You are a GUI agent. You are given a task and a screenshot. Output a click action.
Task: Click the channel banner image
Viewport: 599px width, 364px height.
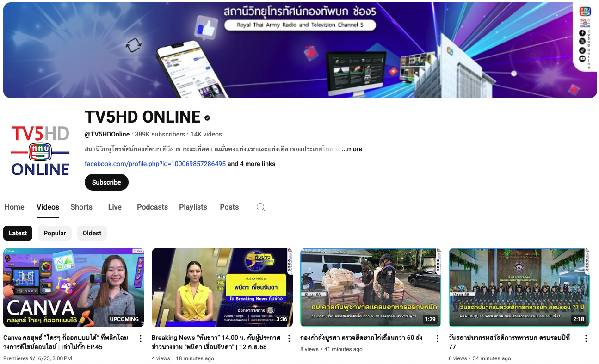click(x=300, y=50)
